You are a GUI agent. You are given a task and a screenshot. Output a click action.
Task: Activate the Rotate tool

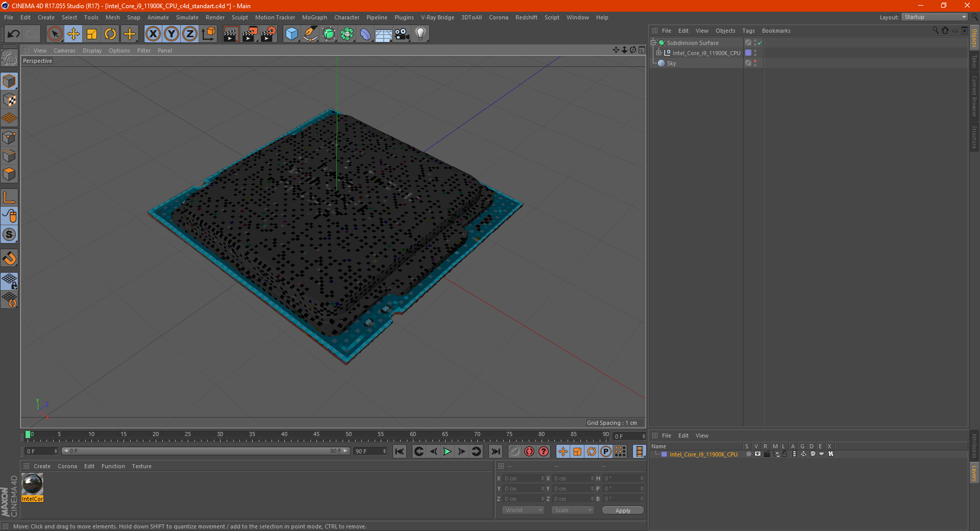[x=110, y=34]
